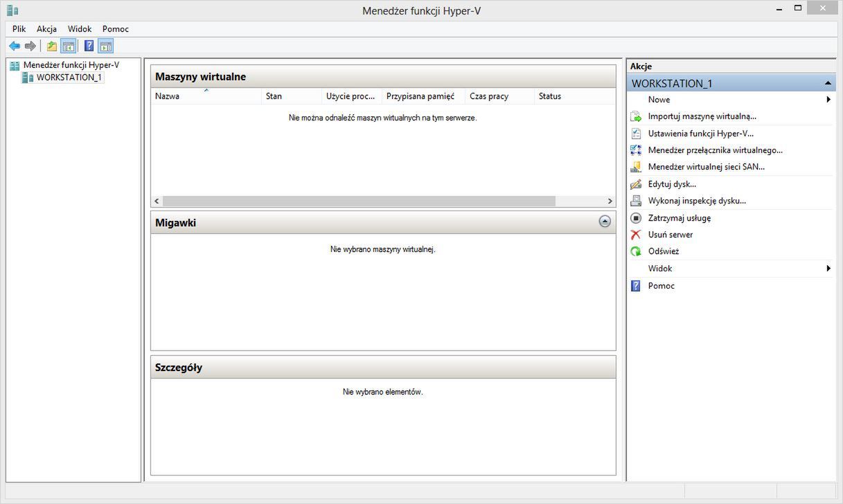This screenshot has width=843, height=504.
Task: Click Nowe action label
Action: [659, 100]
